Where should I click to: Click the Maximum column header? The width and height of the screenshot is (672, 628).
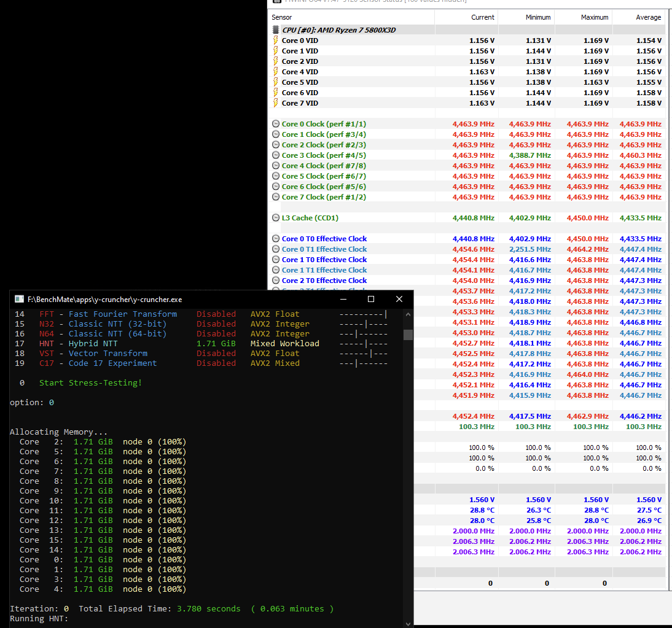pyautogui.click(x=595, y=17)
